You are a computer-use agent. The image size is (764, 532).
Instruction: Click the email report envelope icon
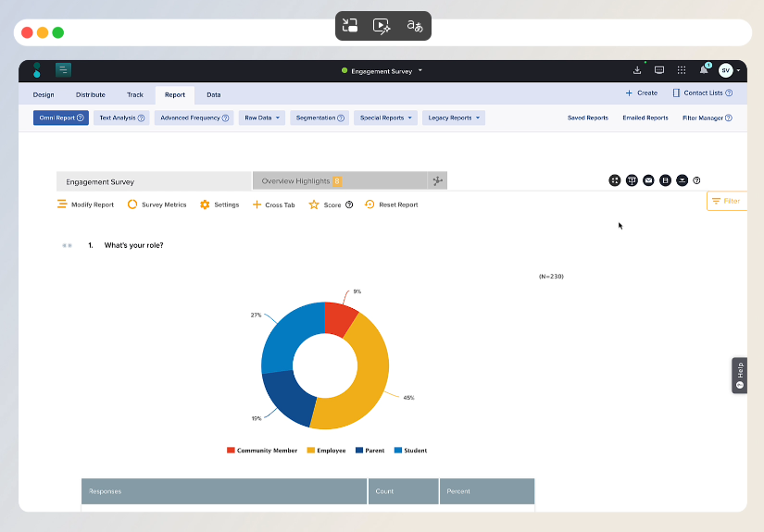[x=648, y=180]
